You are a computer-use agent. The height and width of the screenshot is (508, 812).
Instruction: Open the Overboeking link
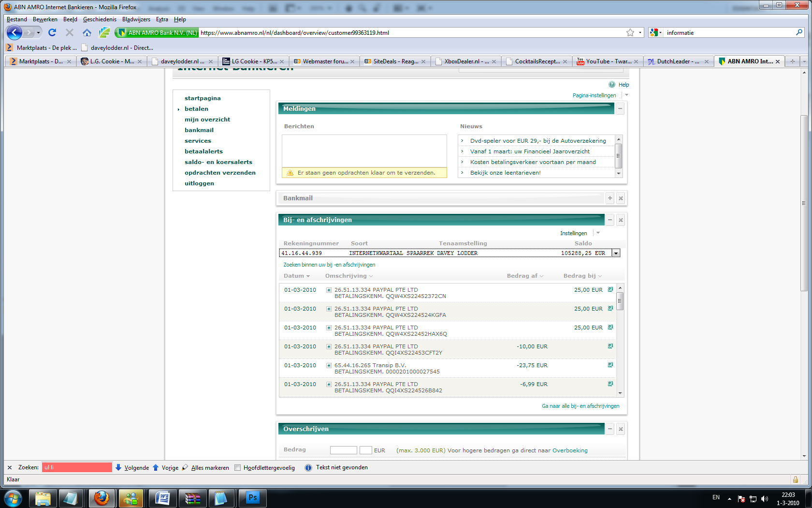pos(570,450)
